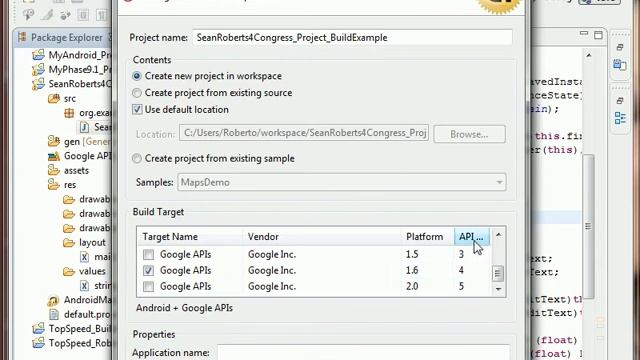
Task: Minimize the editor area view
Action: pyautogui.click(x=584, y=33)
